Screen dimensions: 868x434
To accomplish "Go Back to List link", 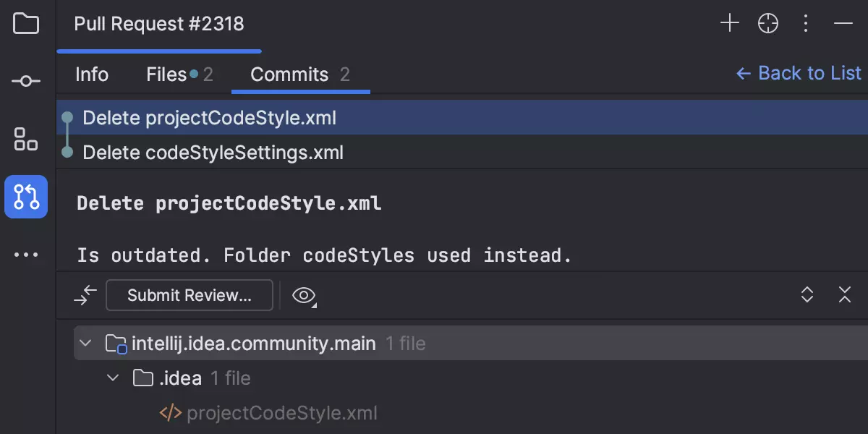I will coord(799,73).
